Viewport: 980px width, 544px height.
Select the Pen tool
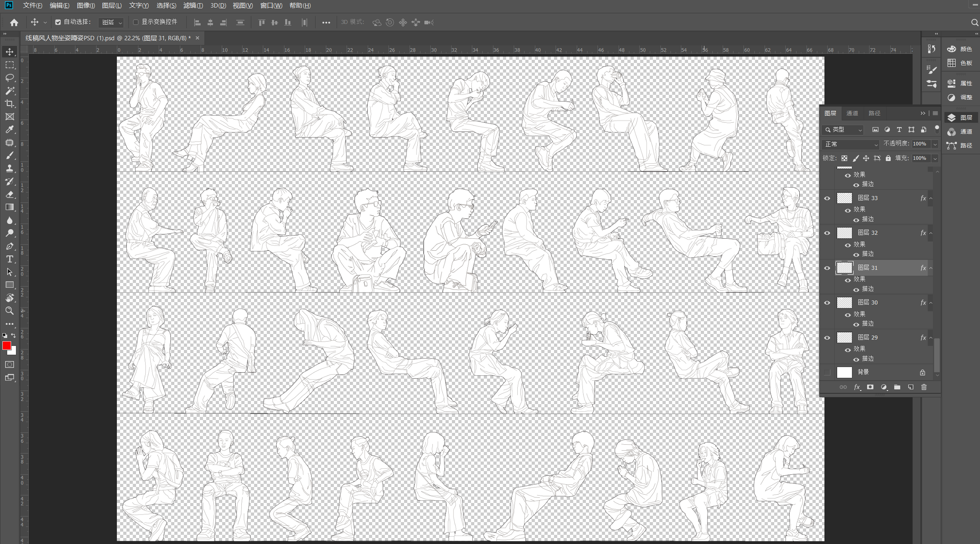click(10, 246)
